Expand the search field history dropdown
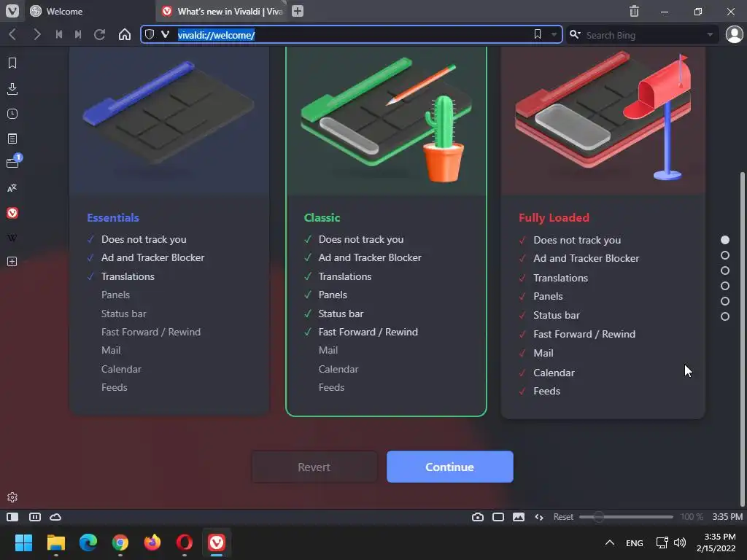Viewport: 747px width, 560px height. pyautogui.click(x=710, y=35)
